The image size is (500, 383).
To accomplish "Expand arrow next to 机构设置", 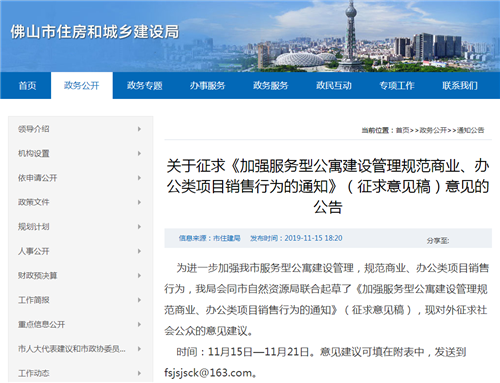I will click(x=139, y=153).
